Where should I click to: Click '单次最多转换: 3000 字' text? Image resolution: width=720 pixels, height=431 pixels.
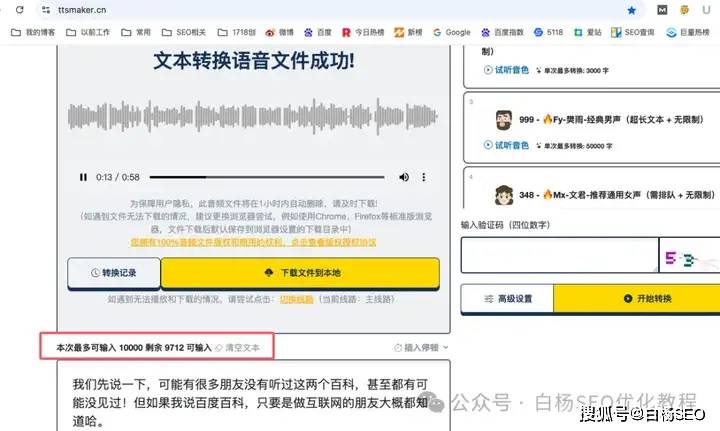click(576, 71)
